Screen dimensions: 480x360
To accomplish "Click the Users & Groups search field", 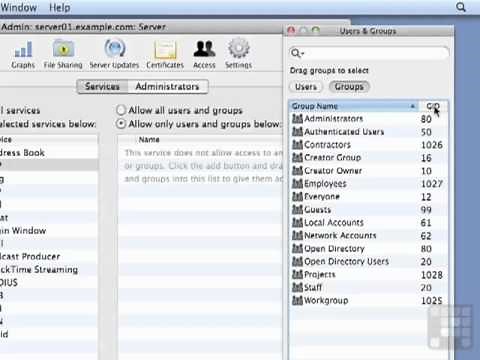I will click(x=369, y=53).
